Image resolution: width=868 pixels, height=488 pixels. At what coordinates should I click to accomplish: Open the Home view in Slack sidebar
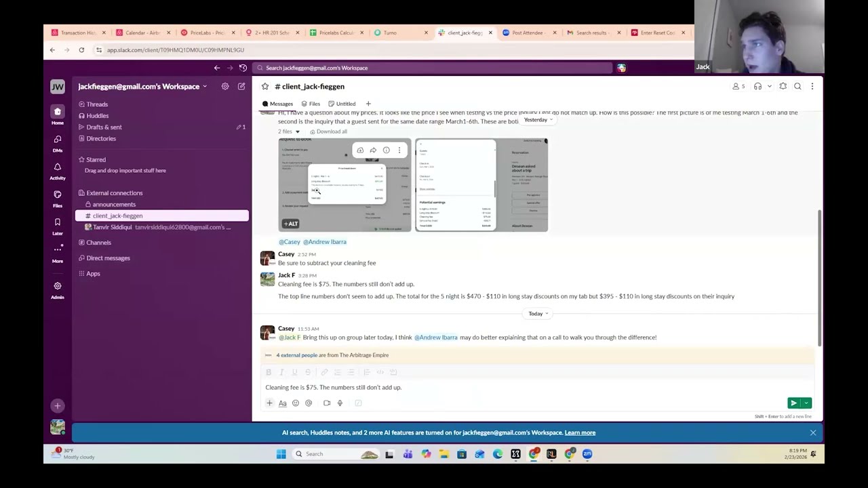[58, 114]
